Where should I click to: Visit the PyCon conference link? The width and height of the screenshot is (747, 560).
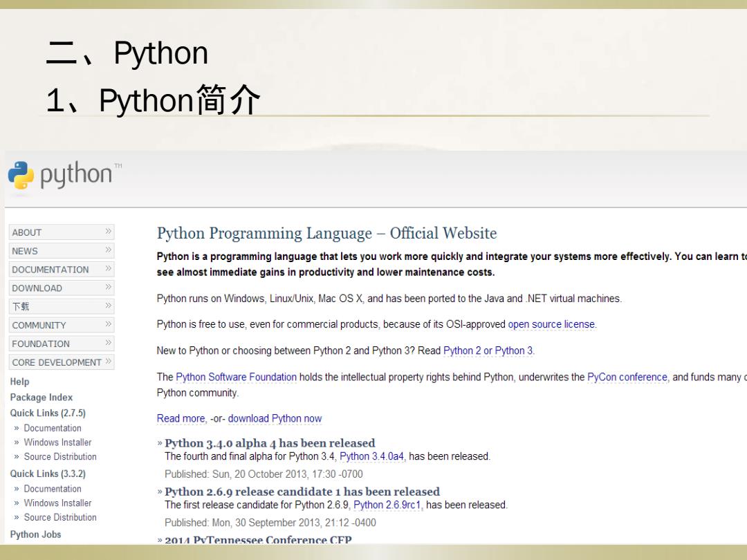coord(627,377)
